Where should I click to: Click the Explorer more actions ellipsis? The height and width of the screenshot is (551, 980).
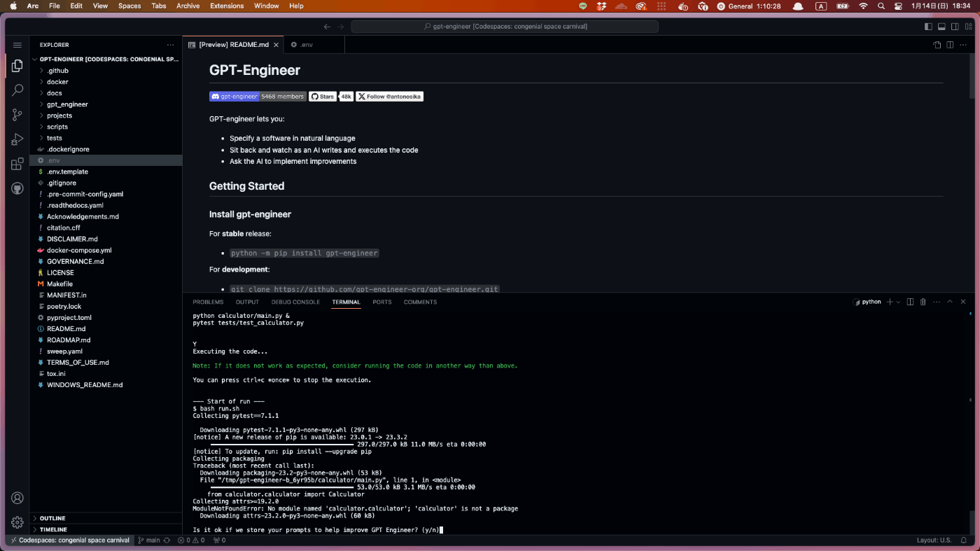[170, 45]
